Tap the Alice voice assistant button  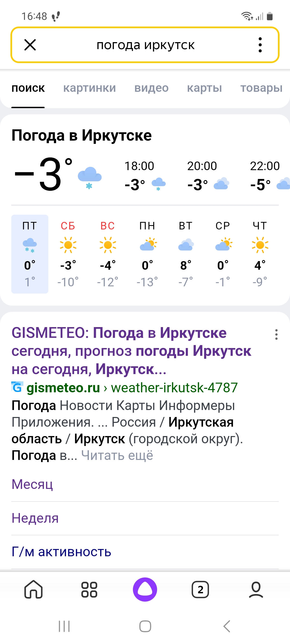click(x=145, y=590)
